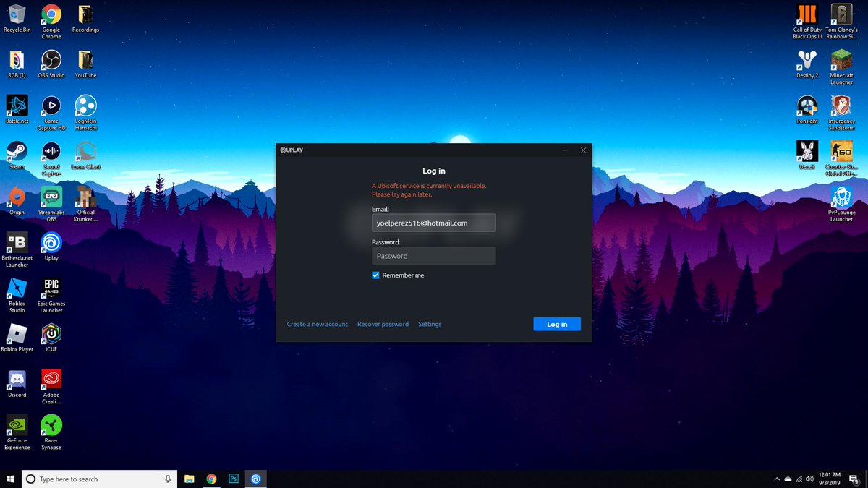
Task: Open the Recordings folder on desktop
Action: click(x=85, y=20)
